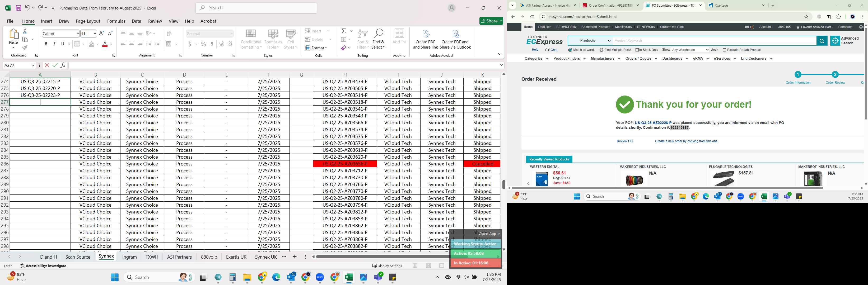868x285 pixels.
Task: Apply Comma Style number format
Action: coord(212,44)
